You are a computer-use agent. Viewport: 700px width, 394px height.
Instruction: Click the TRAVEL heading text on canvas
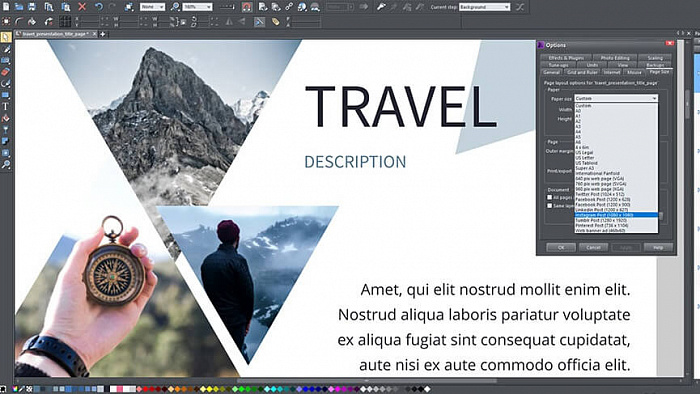[401, 107]
